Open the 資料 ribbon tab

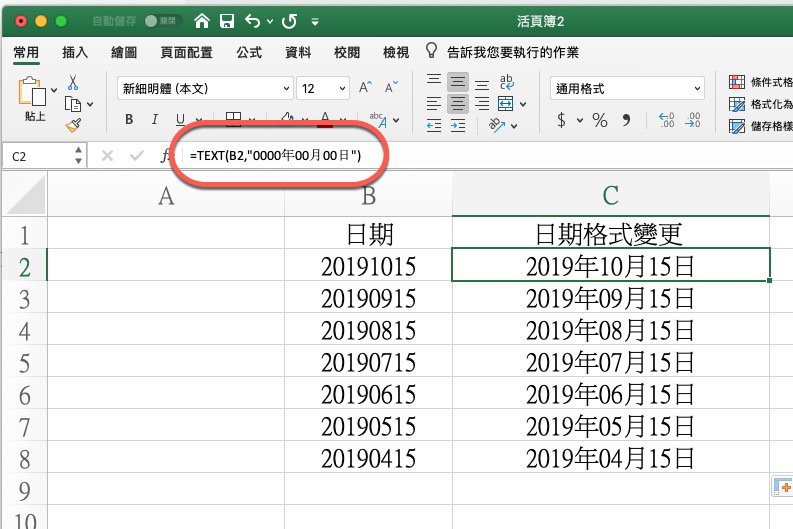click(x=298, y=52)
